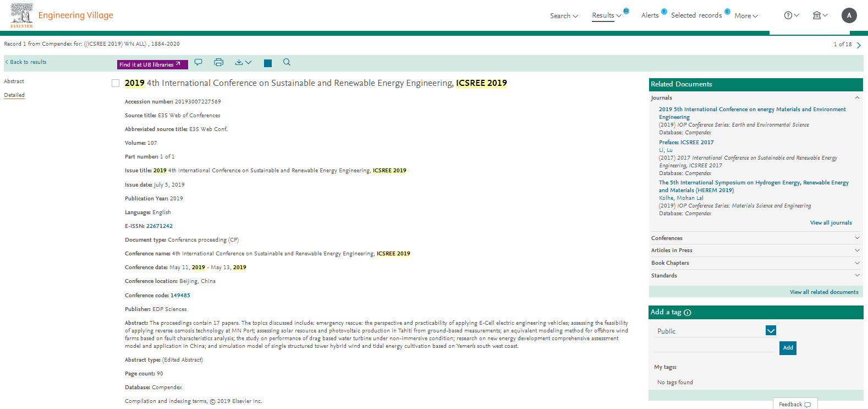The height and width of the screenshot is (409, 868).
Task: Click Engineering Village home title
Action: click(75, 15)
